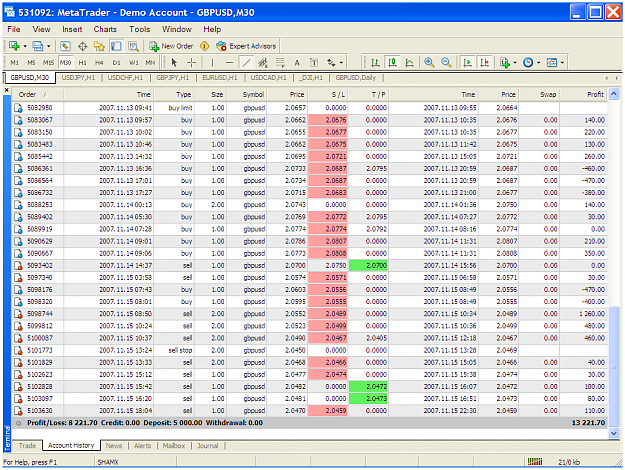
Task: Open the Trade tab in Terminal
Action: tap(27, 446)
